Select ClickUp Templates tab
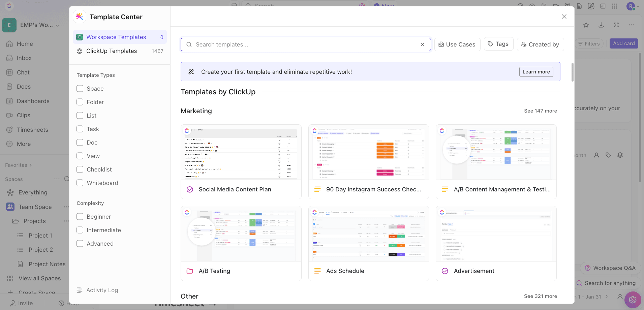The width and height of the screenshot is (644, 310). [120, 51]
